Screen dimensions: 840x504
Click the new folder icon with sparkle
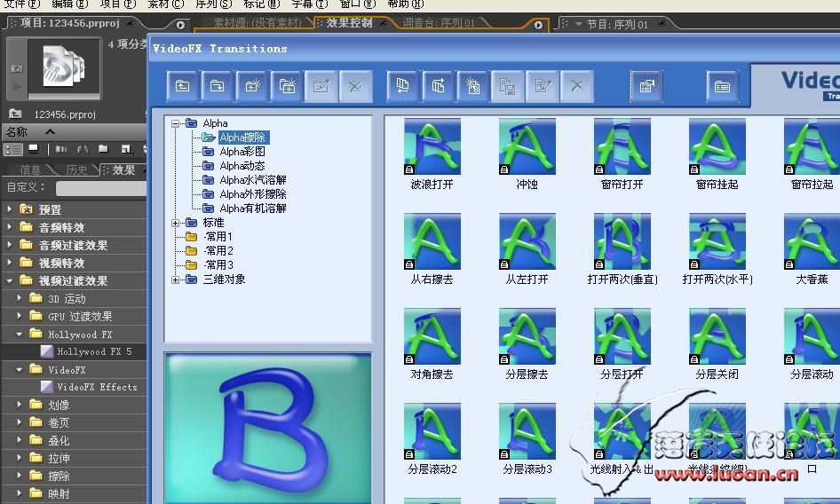pos(252,86)
